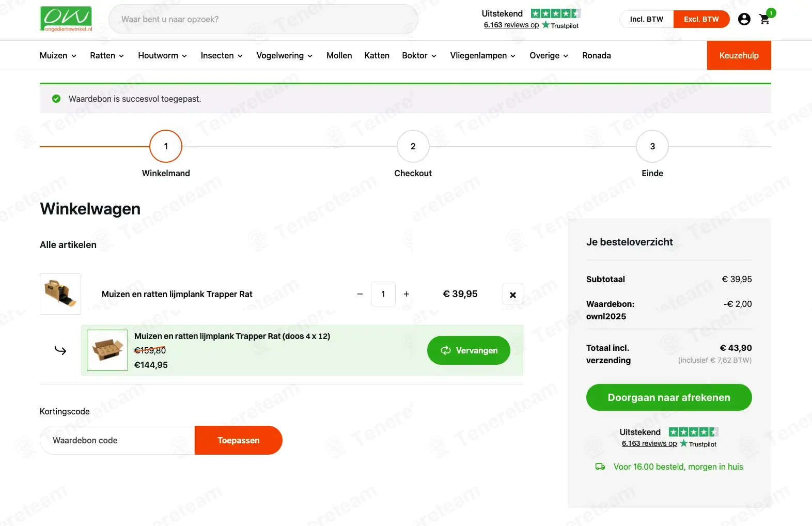The image size is (812, 526).
Task: Click the ongediertewinkel.nl logo
Action: pos(66,19)
